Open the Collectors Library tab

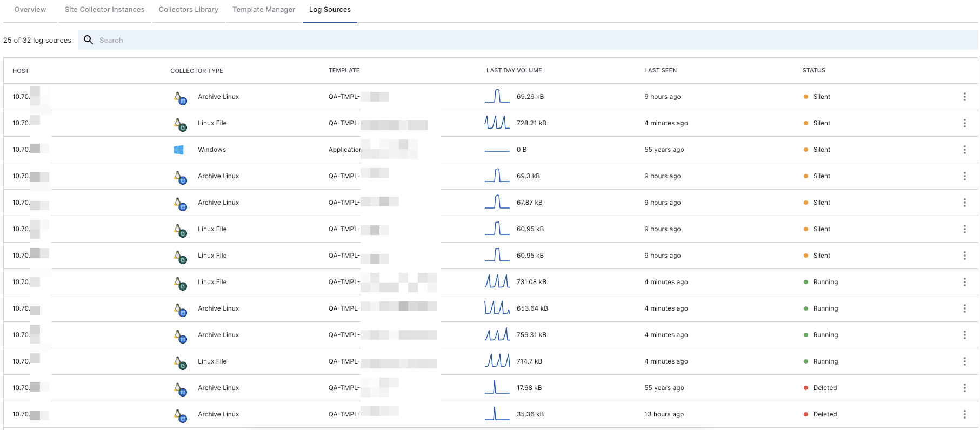[188, 10]
